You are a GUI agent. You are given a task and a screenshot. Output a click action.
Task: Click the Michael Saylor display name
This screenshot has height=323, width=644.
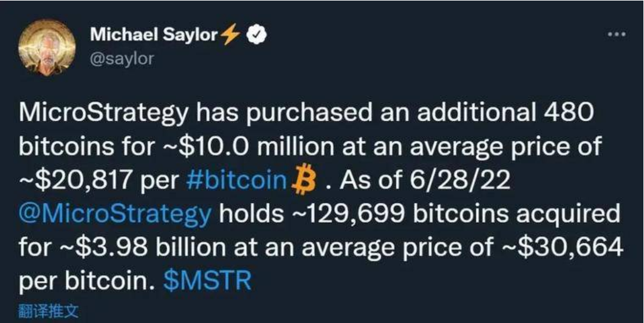[153, 35]
